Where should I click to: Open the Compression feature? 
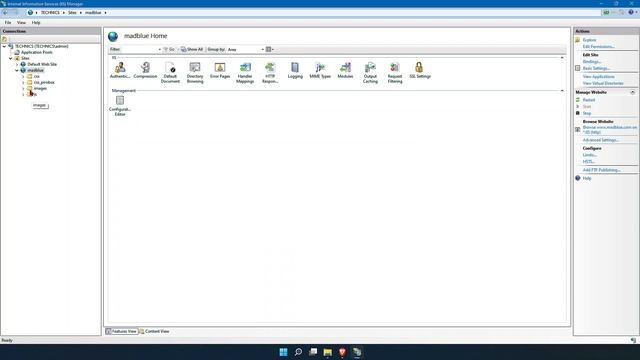point(145,70)
